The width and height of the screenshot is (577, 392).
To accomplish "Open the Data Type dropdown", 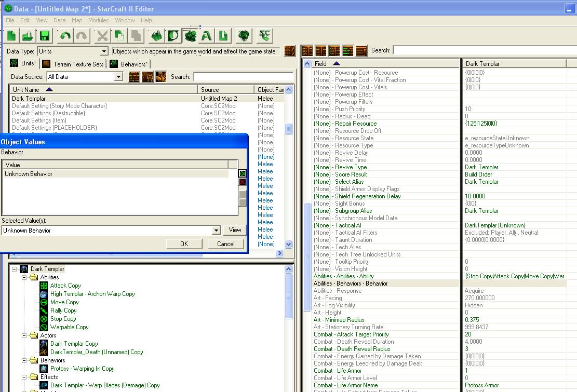I will pos(104,51).
